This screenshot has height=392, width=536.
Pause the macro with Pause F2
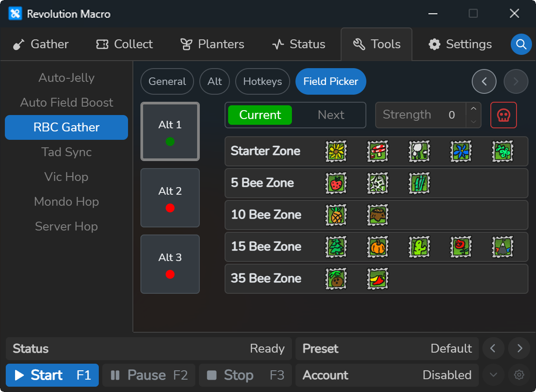(x=149, y=375)
